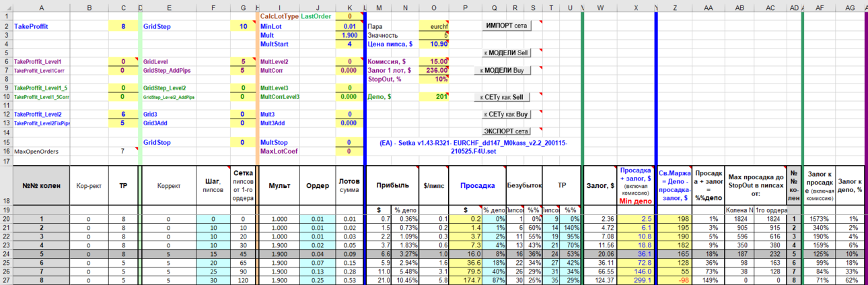Click the к СЕТу как Buy button
The width and height of the screenshot is (868, 285).
[x=506, y=115]
